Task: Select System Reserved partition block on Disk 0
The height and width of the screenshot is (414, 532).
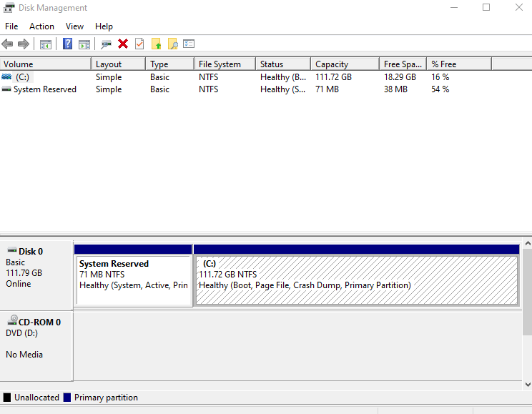Action: [x=133, y=275]
